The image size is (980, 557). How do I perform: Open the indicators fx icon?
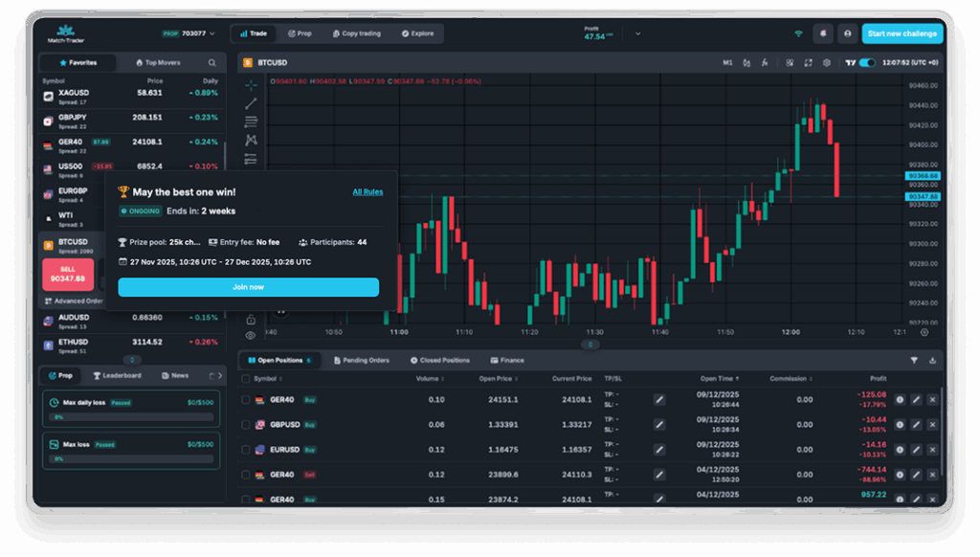click(x=765, y=62)
